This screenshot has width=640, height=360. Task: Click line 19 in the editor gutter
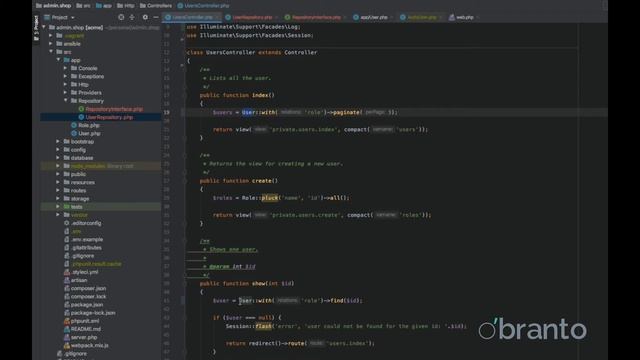167,112
